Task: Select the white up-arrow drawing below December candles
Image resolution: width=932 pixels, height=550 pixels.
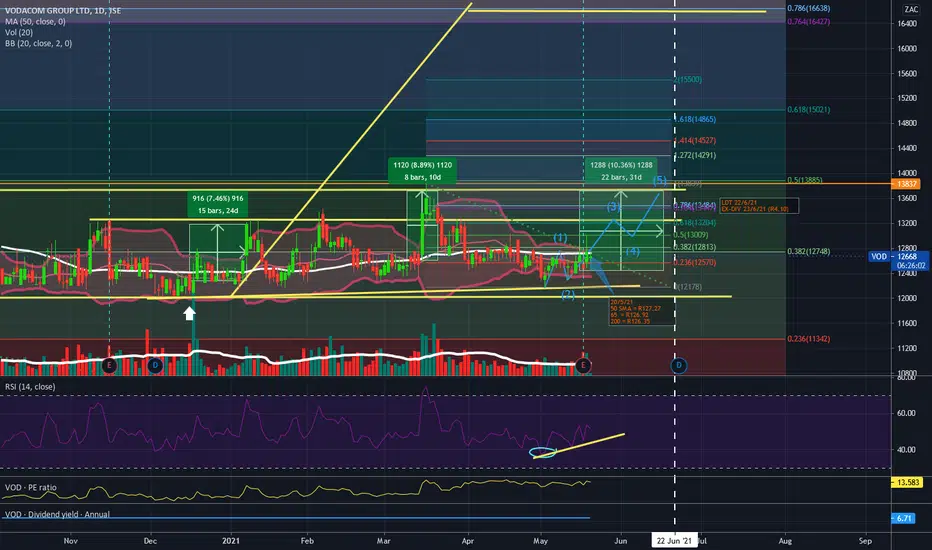Action: (x=189, y=313)
